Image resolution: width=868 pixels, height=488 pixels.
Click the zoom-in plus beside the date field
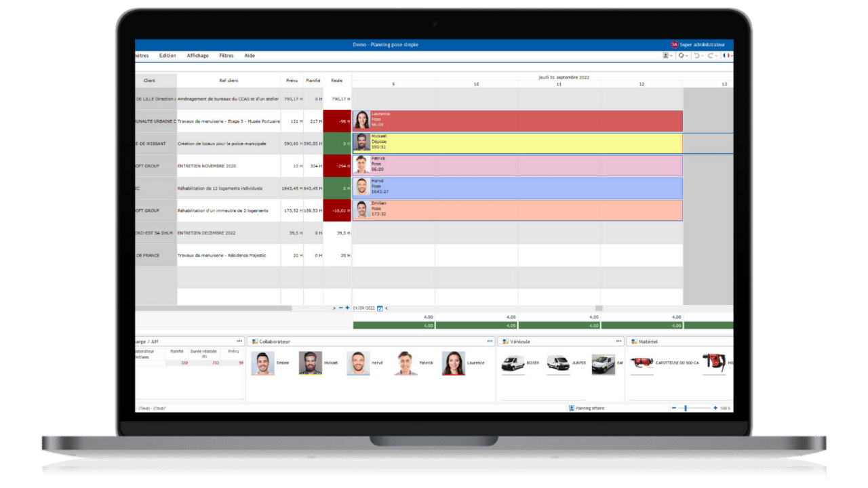pos(347,308)
